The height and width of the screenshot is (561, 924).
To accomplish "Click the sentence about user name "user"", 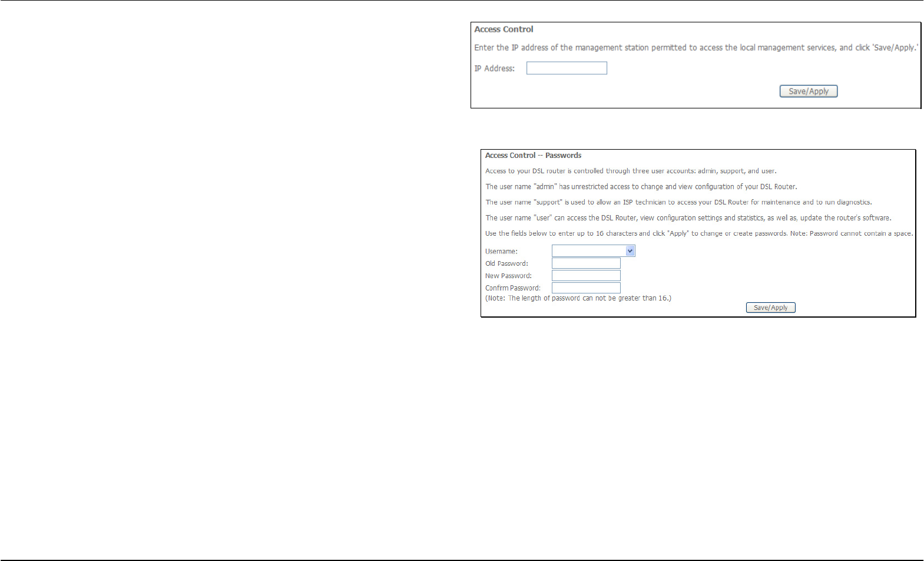I will [x=688, y=218].
